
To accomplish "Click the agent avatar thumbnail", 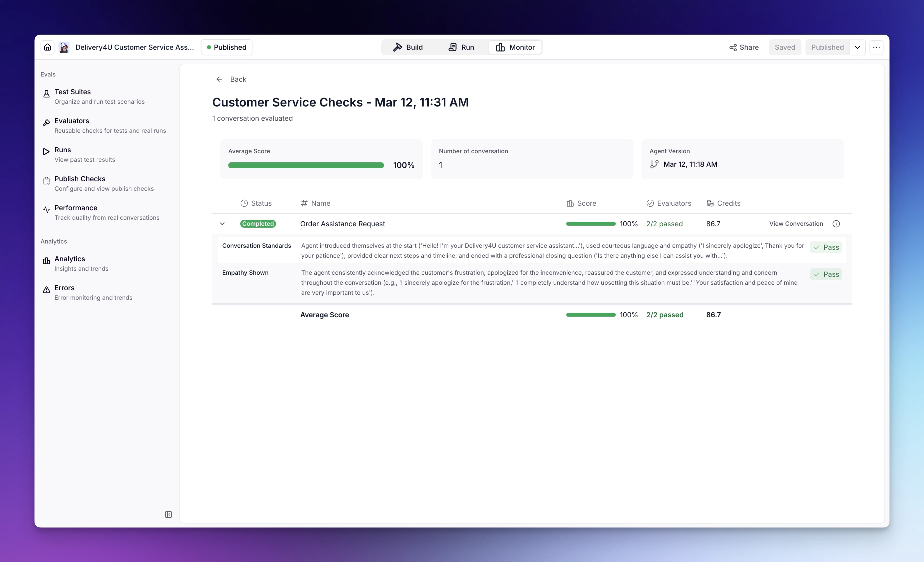I will click(x=64, y=47).
